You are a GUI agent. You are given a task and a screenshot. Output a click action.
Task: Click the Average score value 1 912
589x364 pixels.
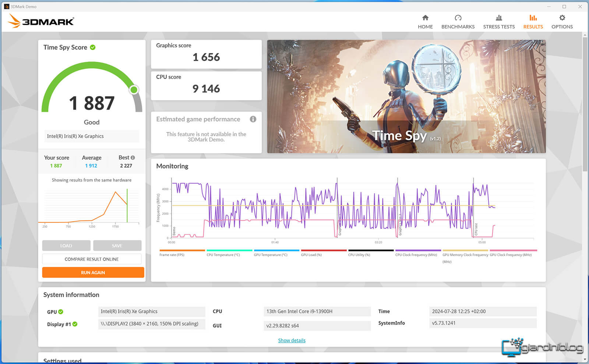[x=91, y=166]
